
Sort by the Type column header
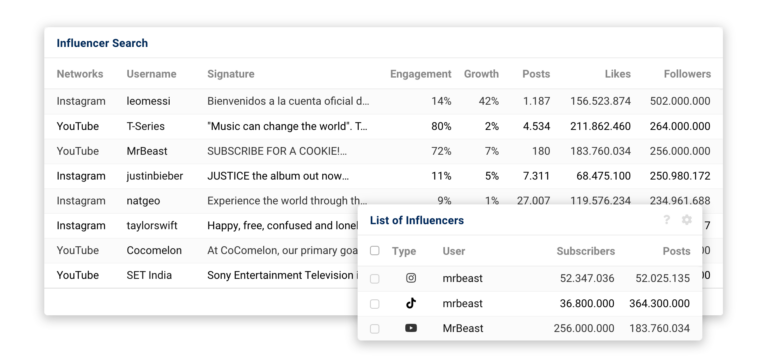point(404,251)
